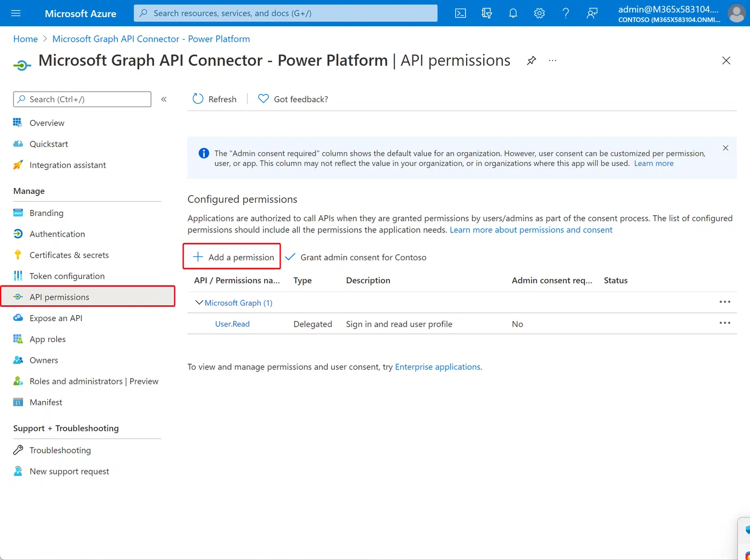This screenshot has height=560, width=750.
Task: Select API permissions in the left menu
Action: [88, 297]
